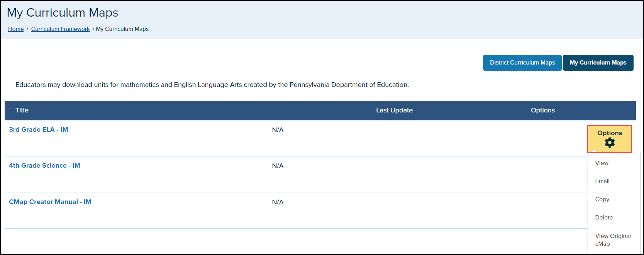The image size is (644, 255).
Task: Click the Title column header
Action: [22, 110]
